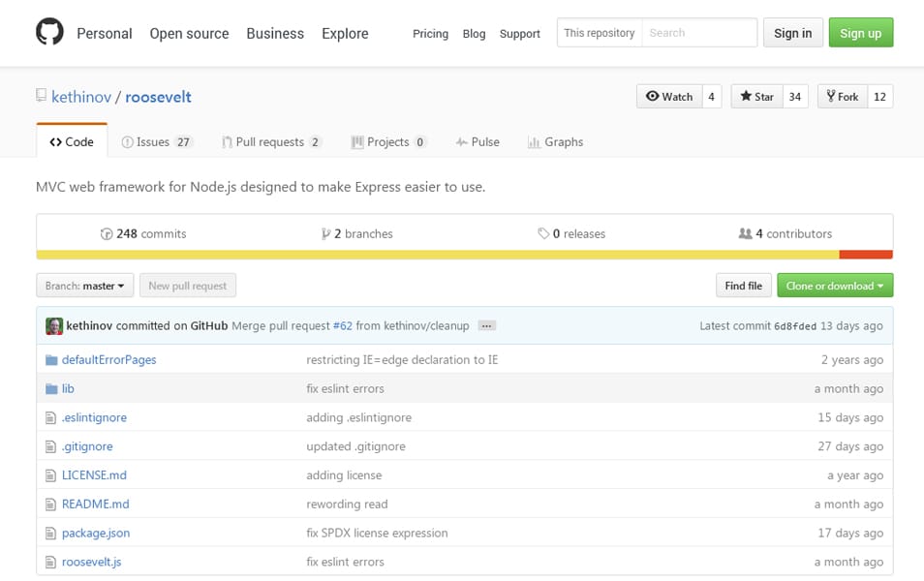
Task: Fork the roosevelt repository
Action: [842, 97]
